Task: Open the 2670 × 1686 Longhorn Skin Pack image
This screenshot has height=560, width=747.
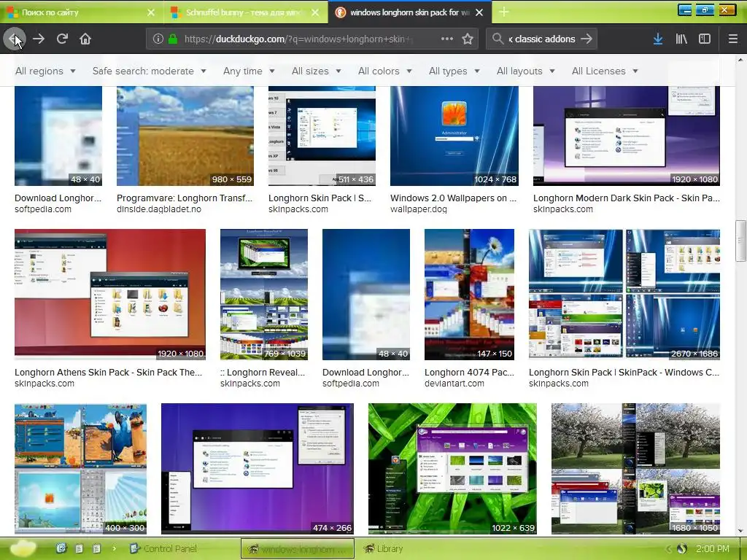Action: click(624, 295)
